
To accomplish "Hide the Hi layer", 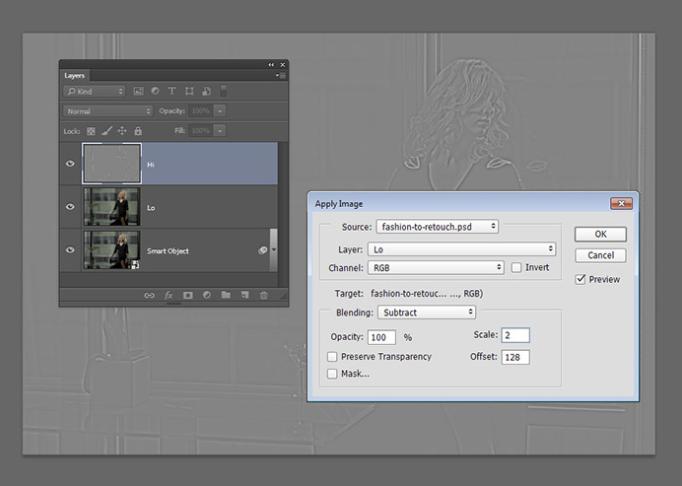I will 70,163.
